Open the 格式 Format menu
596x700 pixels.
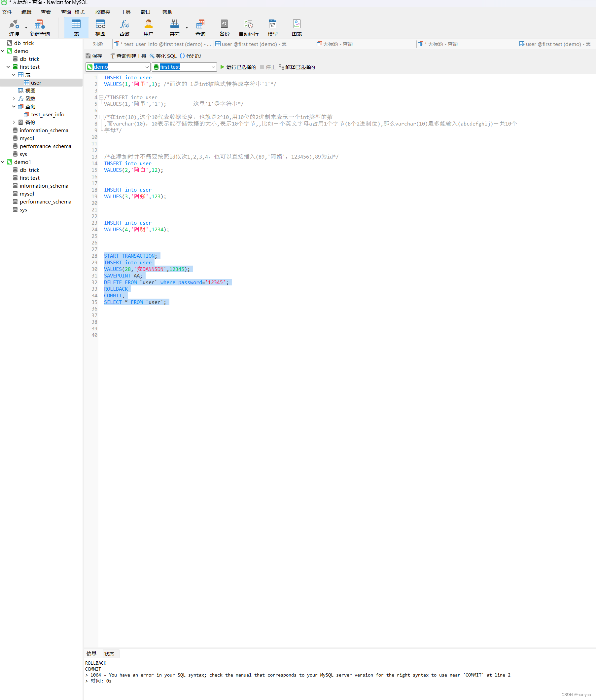[x=80, y=12]
